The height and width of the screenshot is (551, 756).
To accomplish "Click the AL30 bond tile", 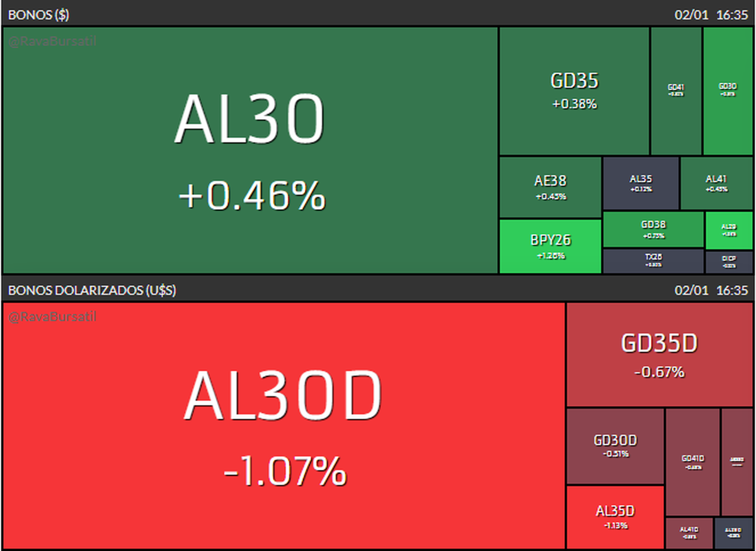I will pyautogui.click(x=250, y=150).
